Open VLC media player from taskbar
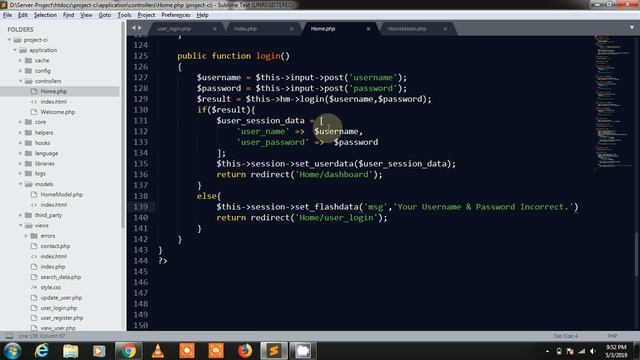The image size is (640, 360). (x=158, y=351)
